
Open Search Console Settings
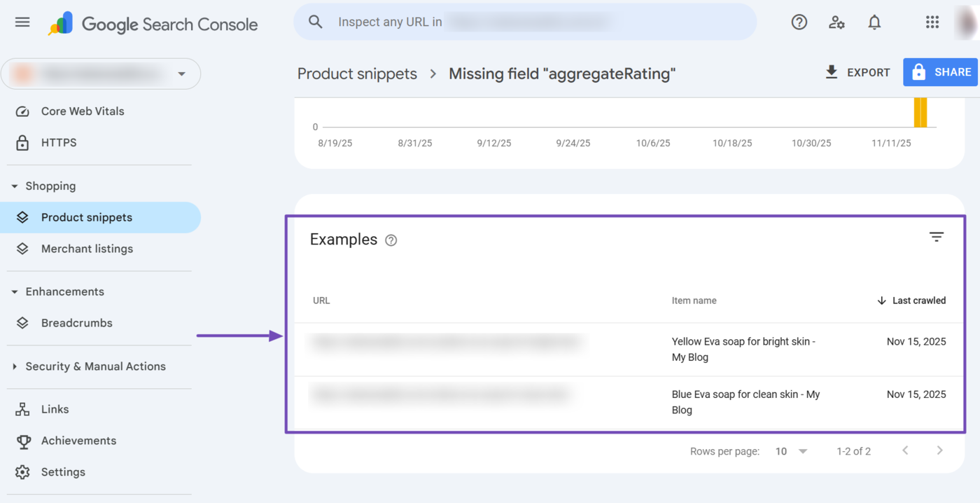point(62,471)
